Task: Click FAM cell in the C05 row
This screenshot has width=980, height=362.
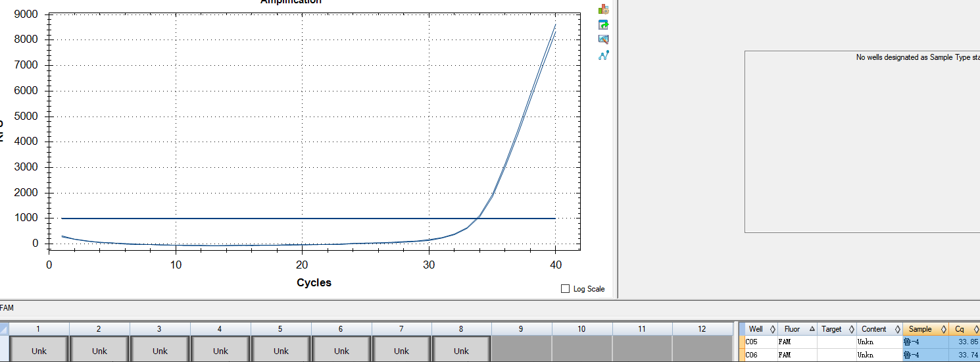Action: [796, 342]
